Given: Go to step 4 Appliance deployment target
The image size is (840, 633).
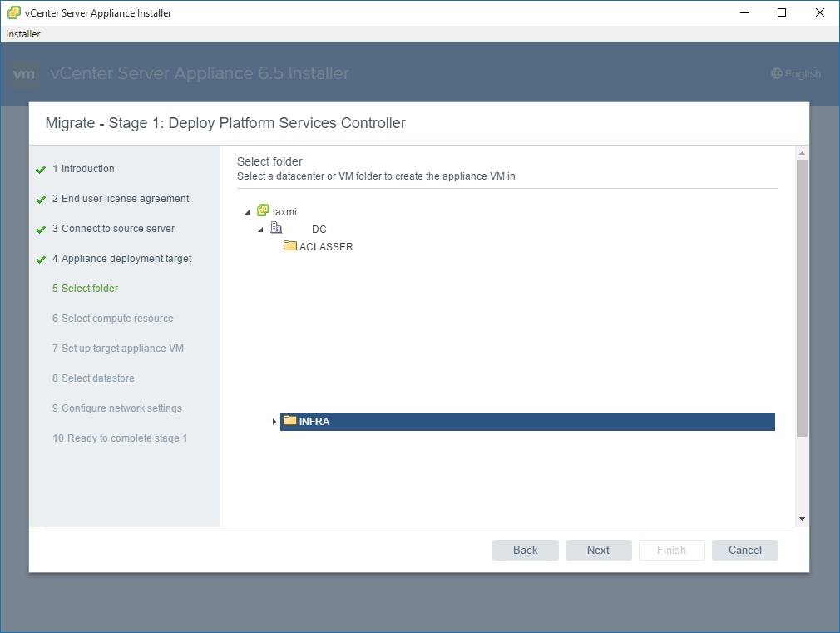Looking at the screenshot, I should 122,259.
